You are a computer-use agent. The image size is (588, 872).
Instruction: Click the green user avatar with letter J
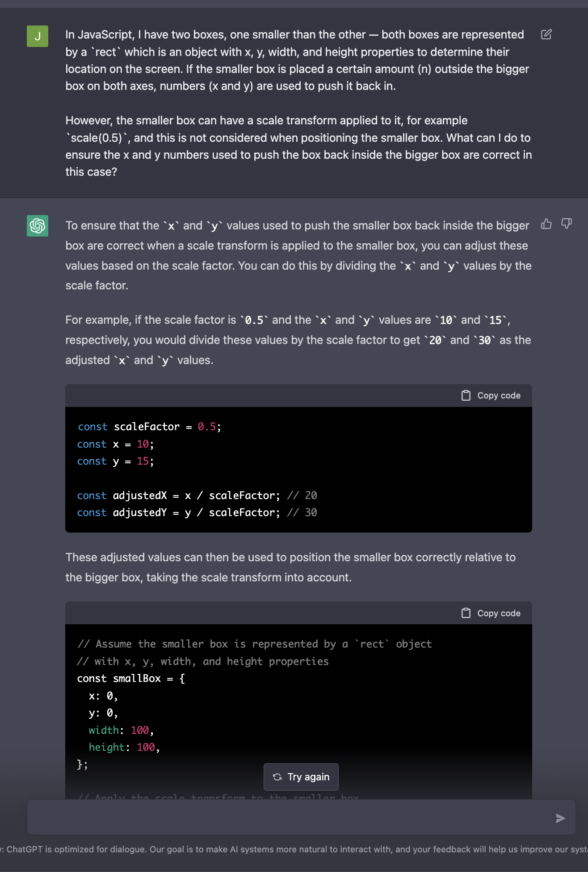[x=38, y=35]
